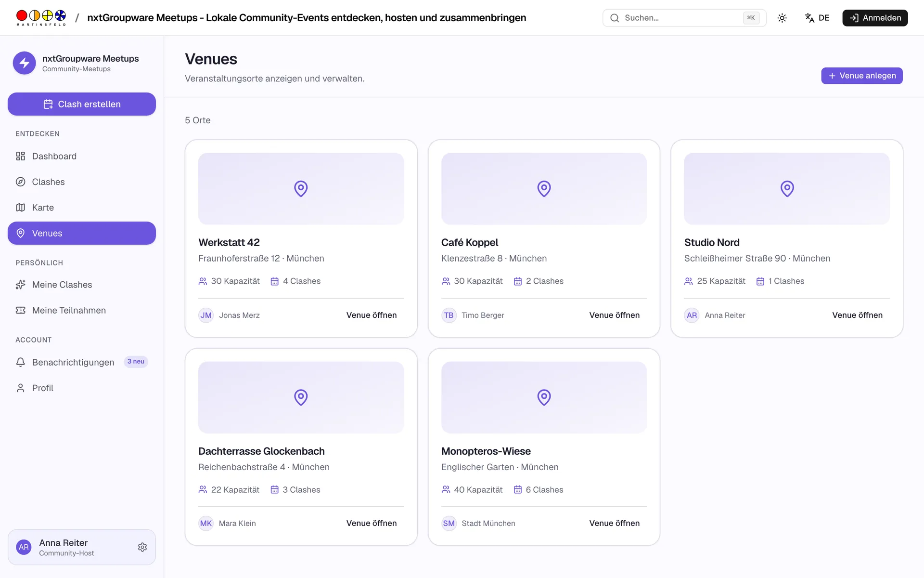The width and height of the screenshot is (924, 578).
Task: Open Meine Clashes in sidebar
Action: 82,285
